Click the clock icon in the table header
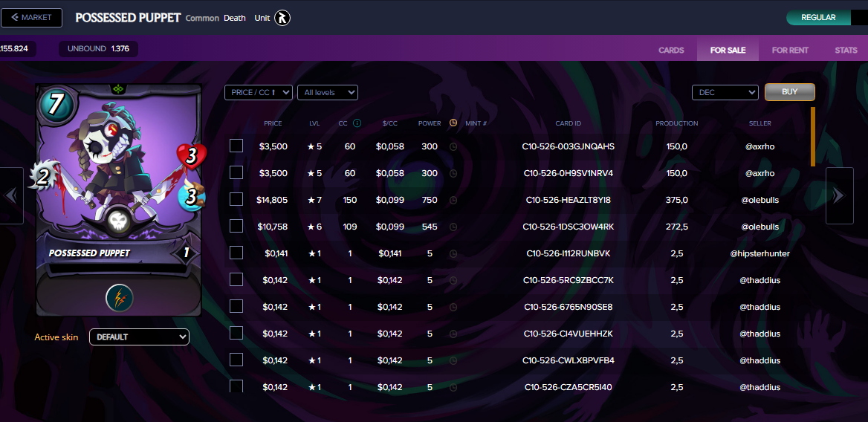Image resolution: width=868 pixels, height=422 pixels. click(453, 123)
